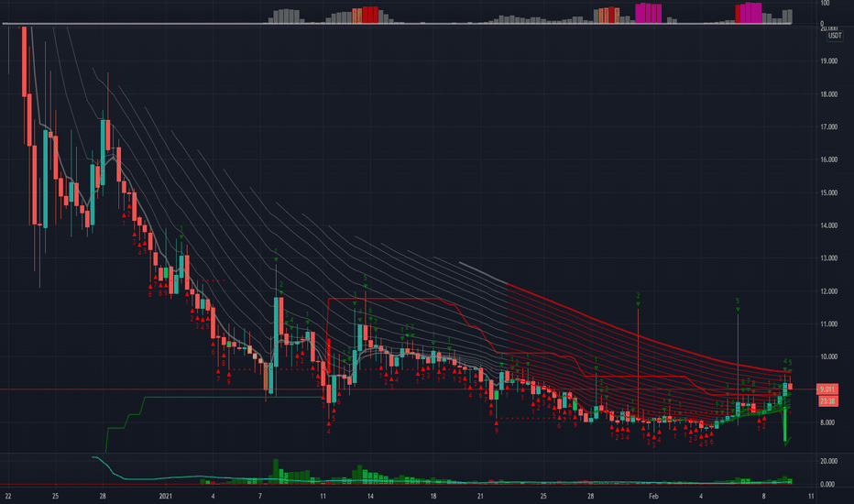This screenshot has width=854, height=504.
Task: Select the 8.000 price axis label
Action: [x=827, y=422]
